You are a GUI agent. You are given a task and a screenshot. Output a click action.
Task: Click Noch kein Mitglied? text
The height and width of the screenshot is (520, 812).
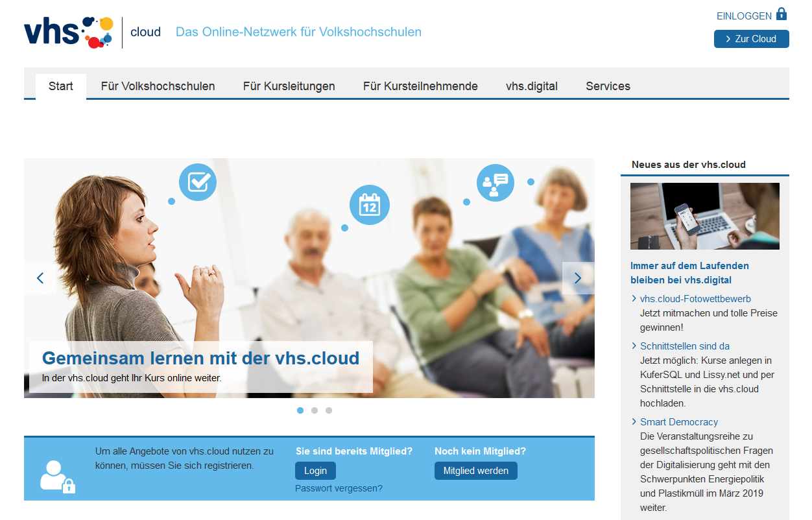(480, 451)
